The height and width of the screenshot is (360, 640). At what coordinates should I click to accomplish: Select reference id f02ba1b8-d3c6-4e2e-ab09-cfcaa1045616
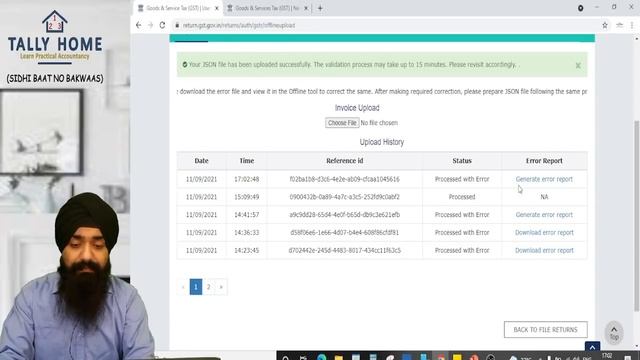point(344,179)
